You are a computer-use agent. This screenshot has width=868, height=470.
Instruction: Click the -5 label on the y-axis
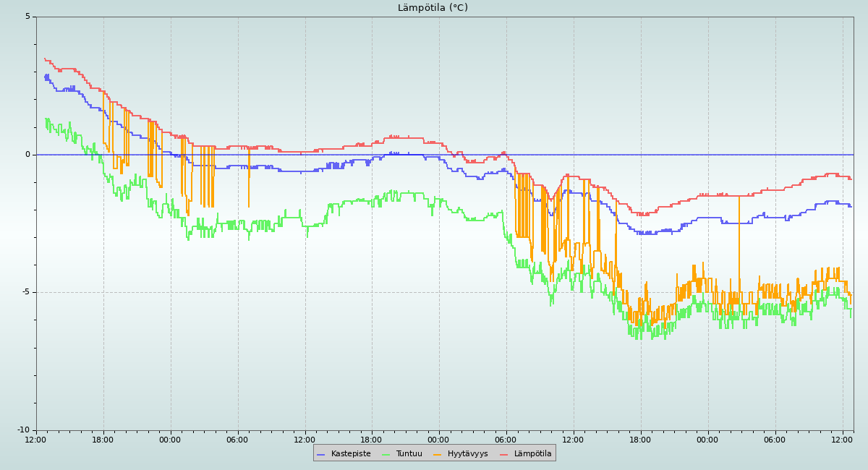(x=26, y=292)
